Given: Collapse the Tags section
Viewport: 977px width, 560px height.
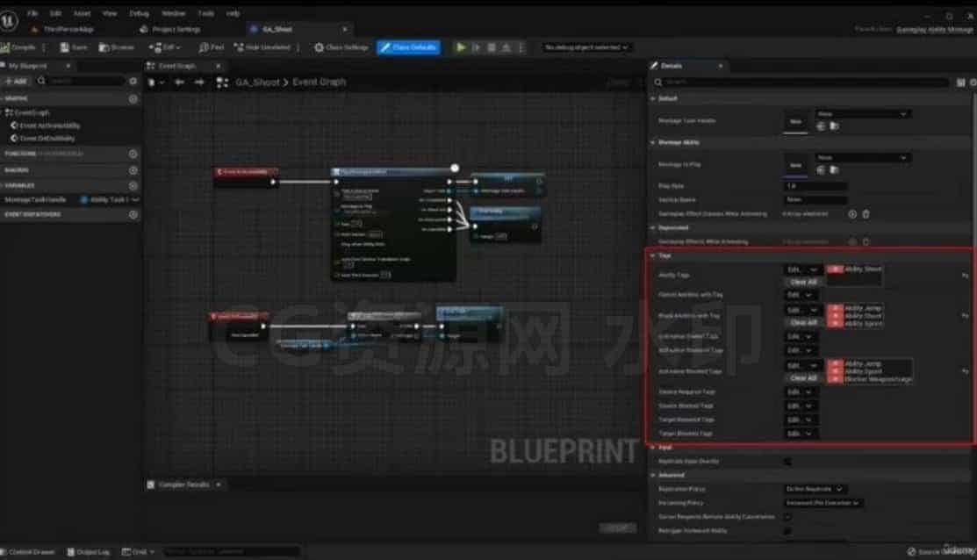Looking at the screenshot, I should tap(653, 256).
